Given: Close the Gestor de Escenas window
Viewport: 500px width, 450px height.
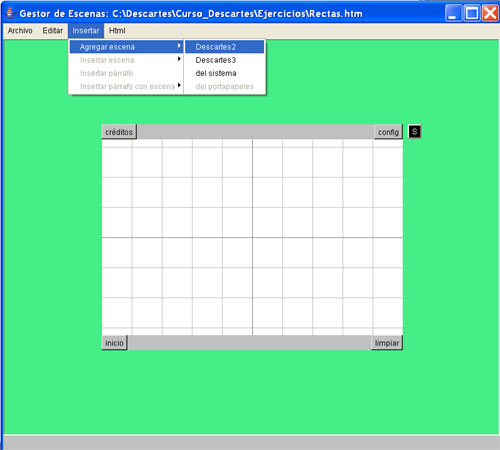Looking at the screenshot, I should (x=490, y=13).
